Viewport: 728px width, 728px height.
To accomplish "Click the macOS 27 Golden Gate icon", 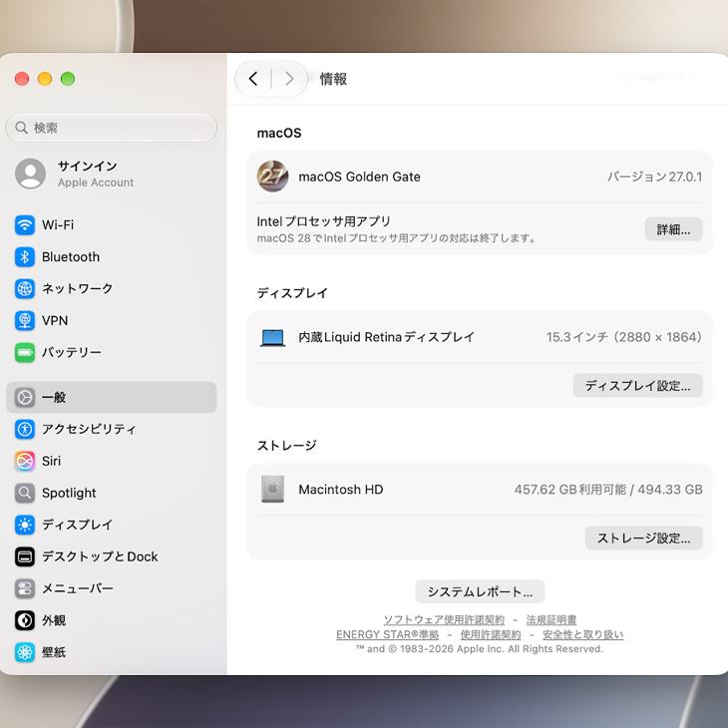I will tap(272, 177).
